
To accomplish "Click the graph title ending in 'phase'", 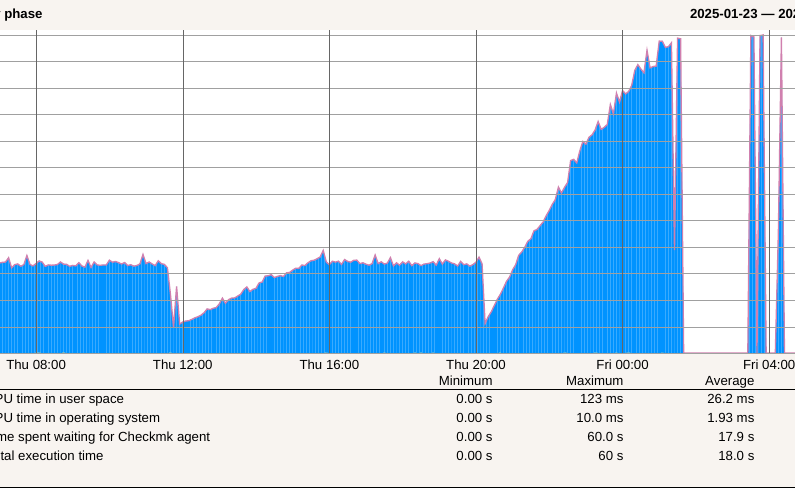I will 22,14.
